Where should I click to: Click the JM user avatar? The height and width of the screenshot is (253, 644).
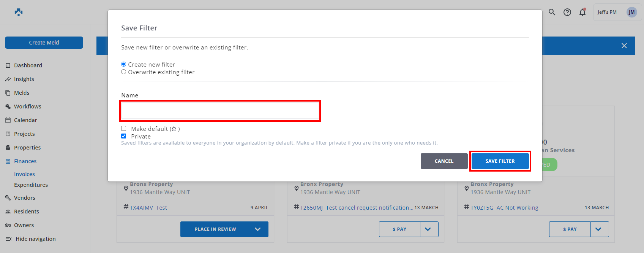(x=631, y=12)
